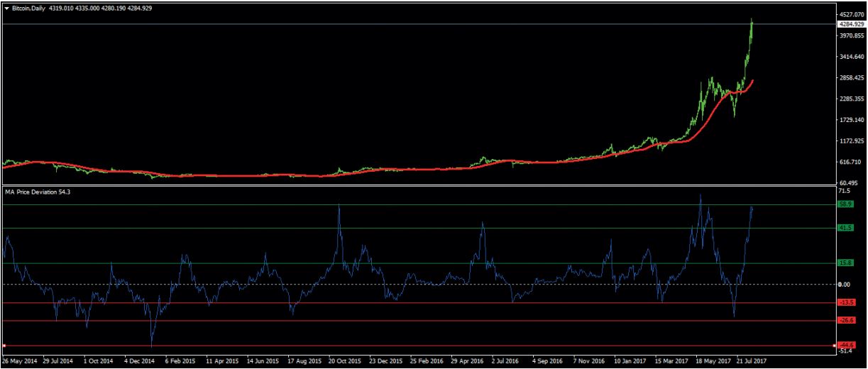Click the green 41.5 level label
This screenshot has width=868, height=369.
click(845, 228)
